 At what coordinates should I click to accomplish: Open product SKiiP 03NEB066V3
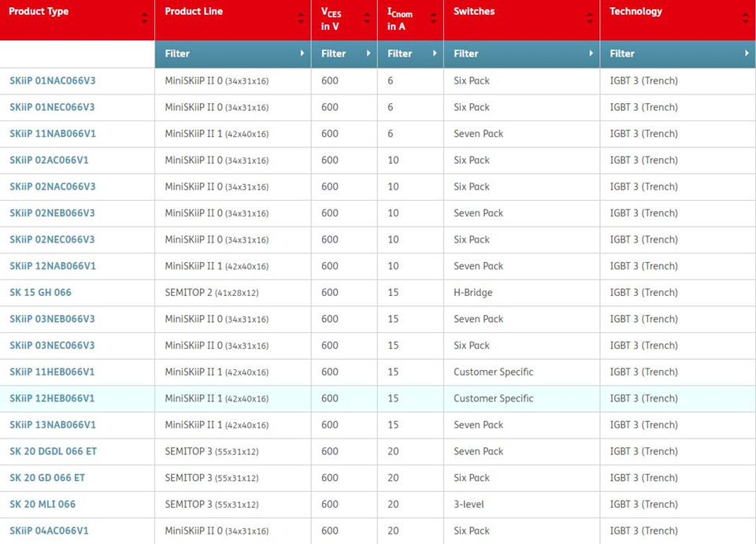[x=52, y=319]
